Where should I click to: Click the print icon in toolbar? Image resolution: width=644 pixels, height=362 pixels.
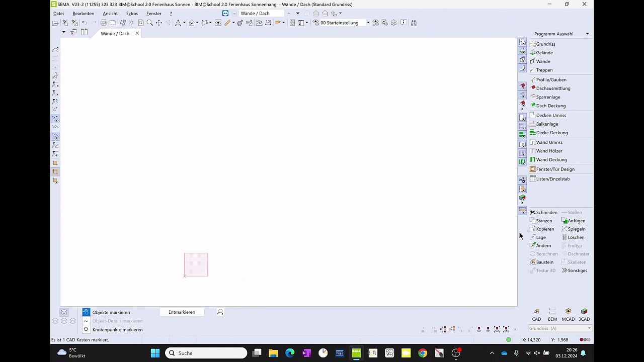pyautogui.click(x=103, y=23)
